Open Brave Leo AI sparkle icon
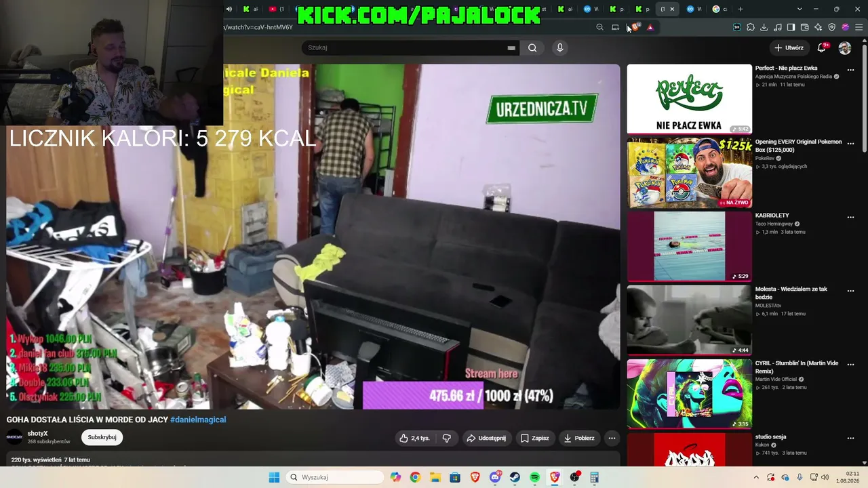The width and height of the screenshot is (868, 488). 818,27
